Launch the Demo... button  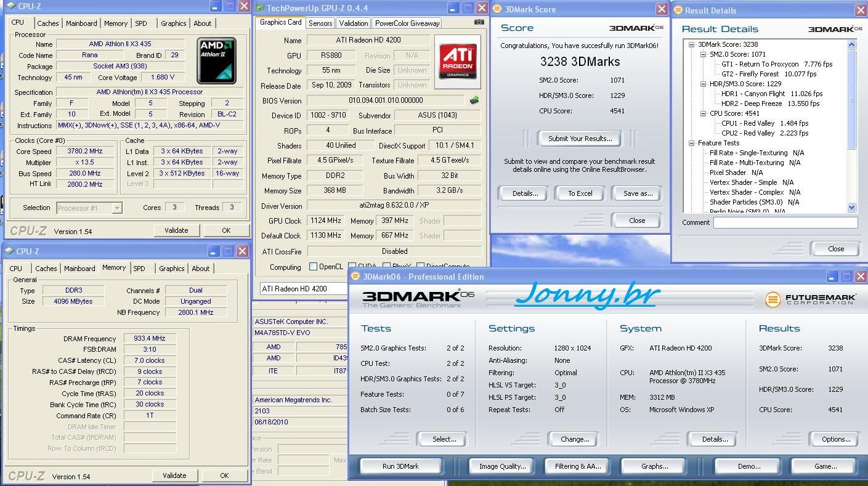(749, 466)
